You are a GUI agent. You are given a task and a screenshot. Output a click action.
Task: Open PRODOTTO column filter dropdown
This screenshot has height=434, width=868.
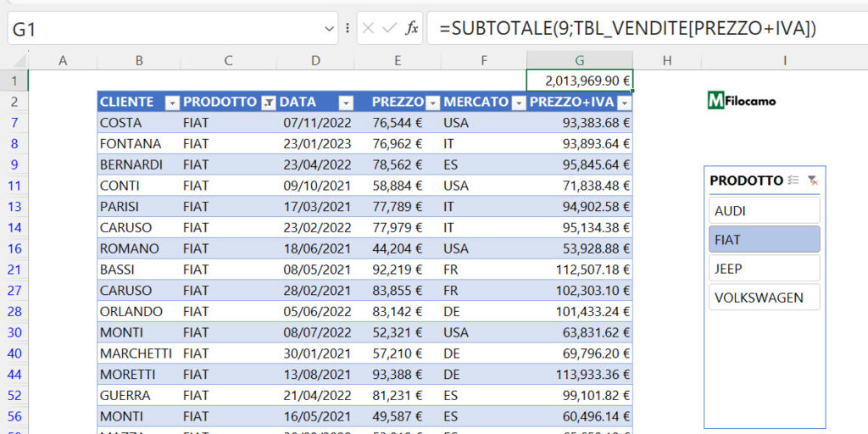point(269,103)
